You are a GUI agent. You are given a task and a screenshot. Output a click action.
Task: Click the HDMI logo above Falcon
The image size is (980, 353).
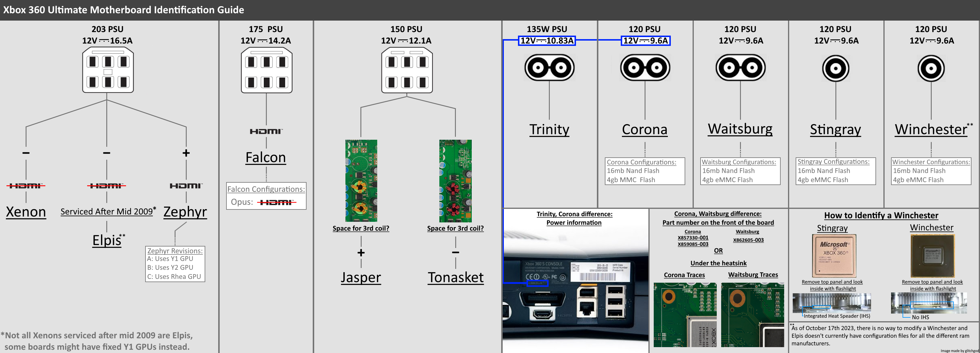point(266,131)
